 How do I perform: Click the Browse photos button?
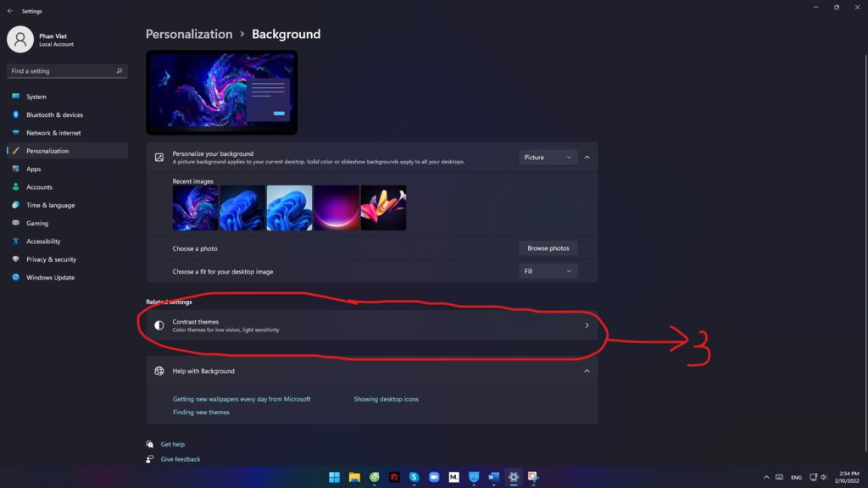548,248
